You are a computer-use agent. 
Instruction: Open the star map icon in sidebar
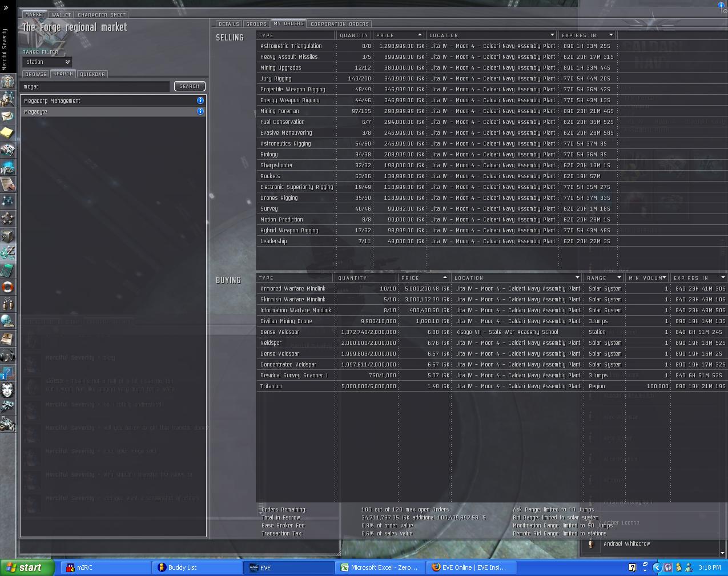point(7,201)
